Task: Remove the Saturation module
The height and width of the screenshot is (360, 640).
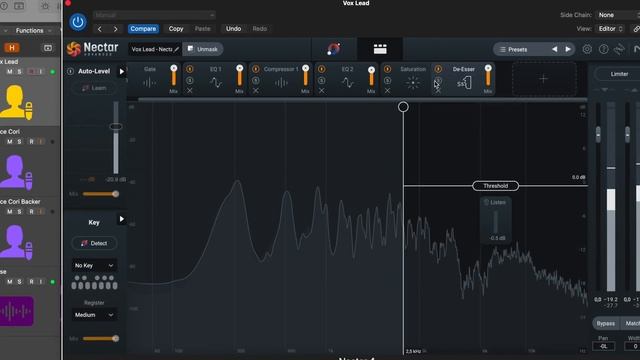Action: tap(387, 91)
